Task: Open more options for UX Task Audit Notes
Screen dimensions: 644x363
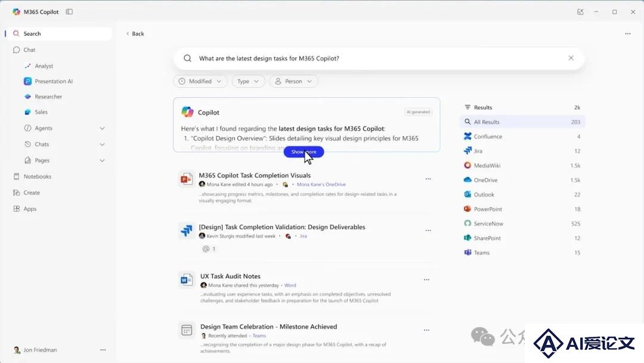Action: tap(426, 279)
